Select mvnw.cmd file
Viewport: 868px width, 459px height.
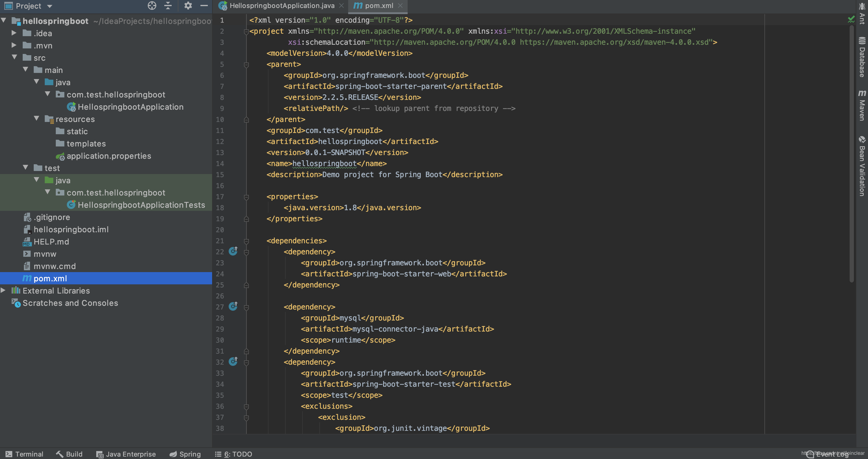(54, 266)
